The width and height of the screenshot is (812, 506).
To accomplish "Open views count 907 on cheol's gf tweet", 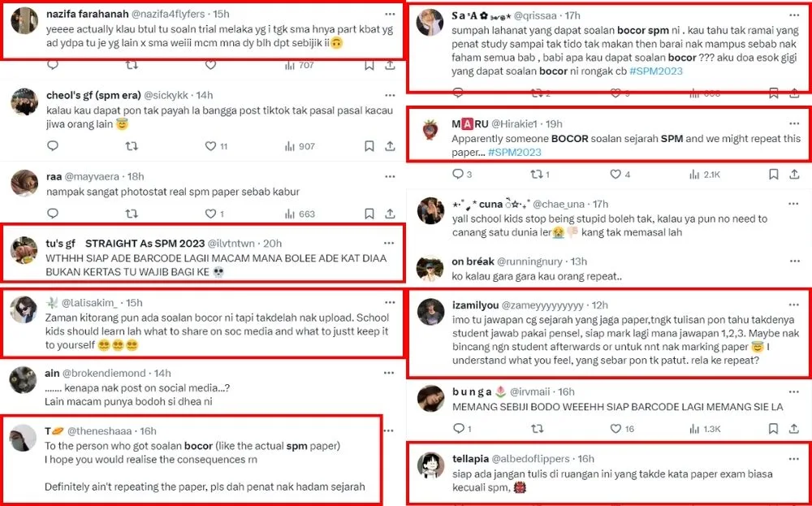I will click(299, 146).
